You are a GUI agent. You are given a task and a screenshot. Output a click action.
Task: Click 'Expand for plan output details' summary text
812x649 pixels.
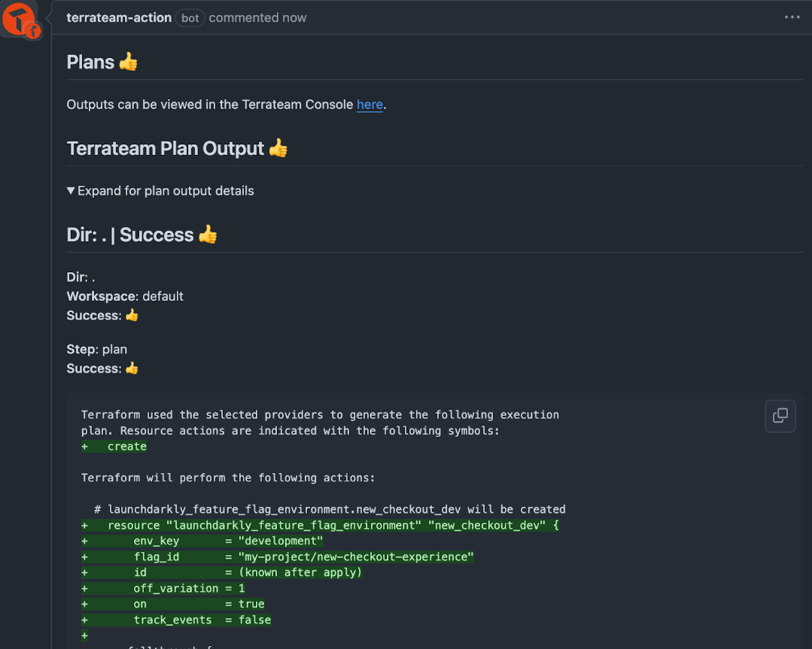166,191
